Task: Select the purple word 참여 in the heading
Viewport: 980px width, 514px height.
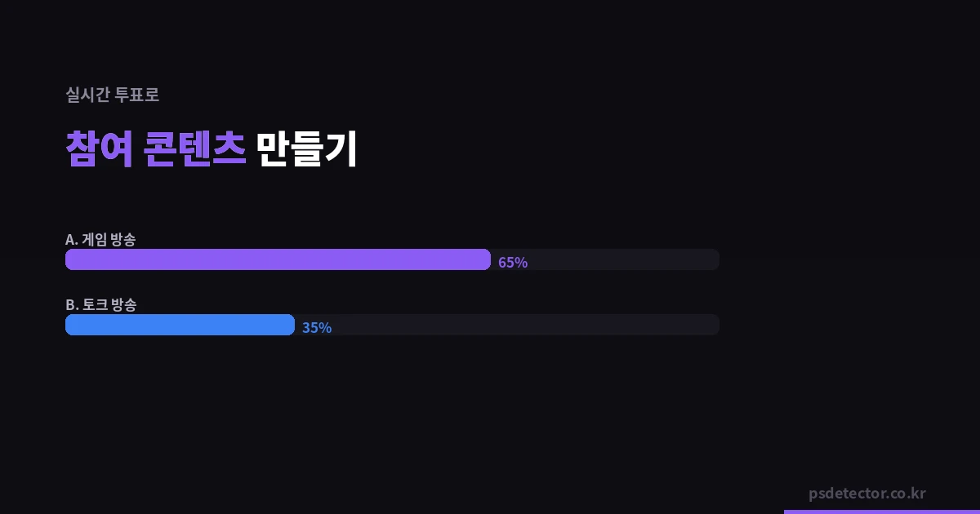Action: 99,149
